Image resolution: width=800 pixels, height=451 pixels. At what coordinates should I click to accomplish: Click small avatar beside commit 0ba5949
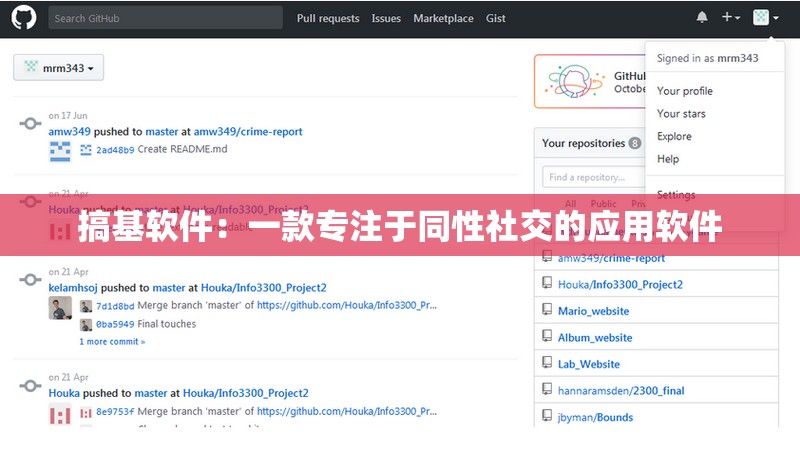[x=86, y=324]
